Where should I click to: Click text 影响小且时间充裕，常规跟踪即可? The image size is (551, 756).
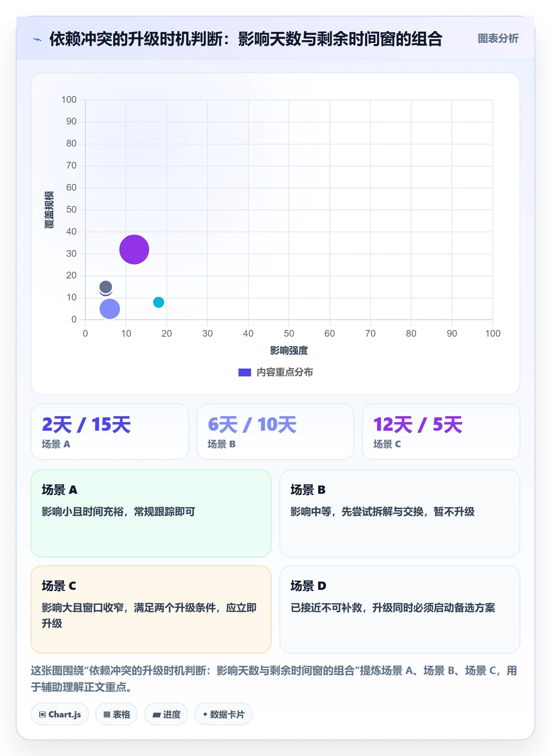[x=118, y=511]
